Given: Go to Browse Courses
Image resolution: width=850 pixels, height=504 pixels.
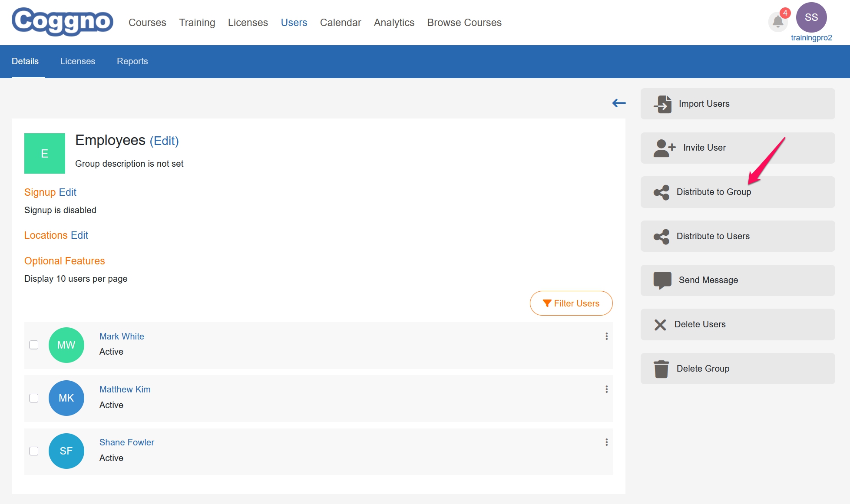Looking at the screenshot, I should pyautogui.click(x=464, y=23).
